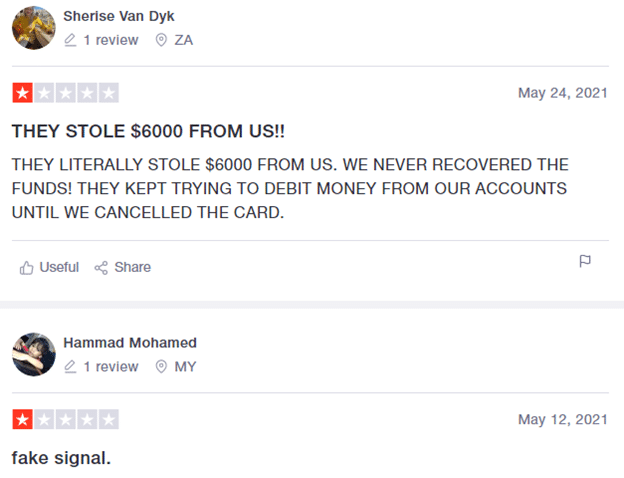Open the 'fake signal.' review title
The width and height of the screenshot is (624, 478).
click(61, 458)
